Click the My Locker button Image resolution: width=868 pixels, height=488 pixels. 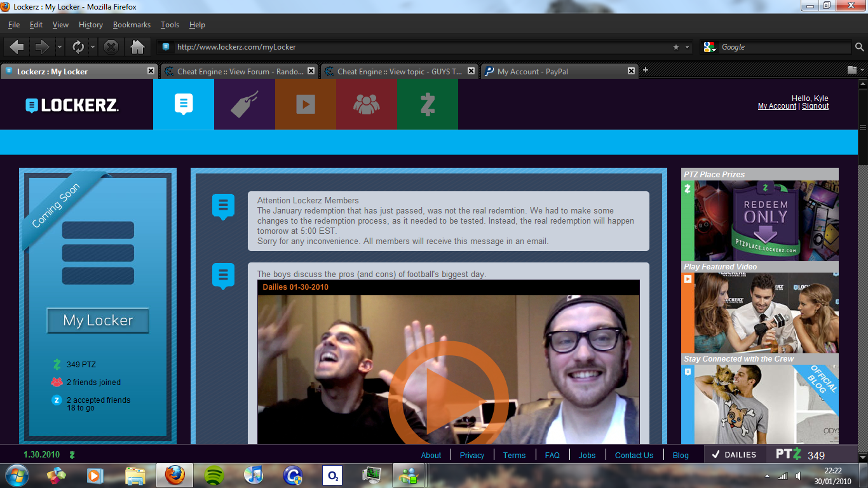point(98,321)
